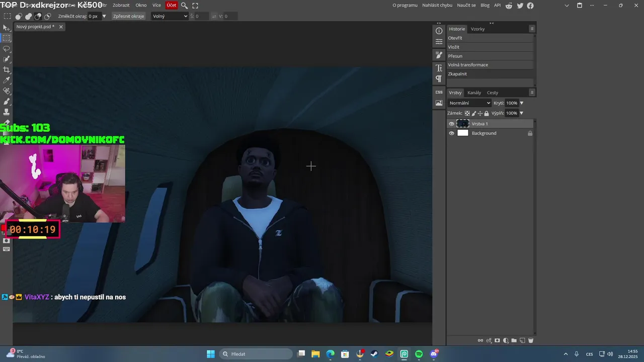The width and height of the screenshot is (644, 362).
Task: Toggle lock position
Action: pyautogui.click(x=480, y=113)
